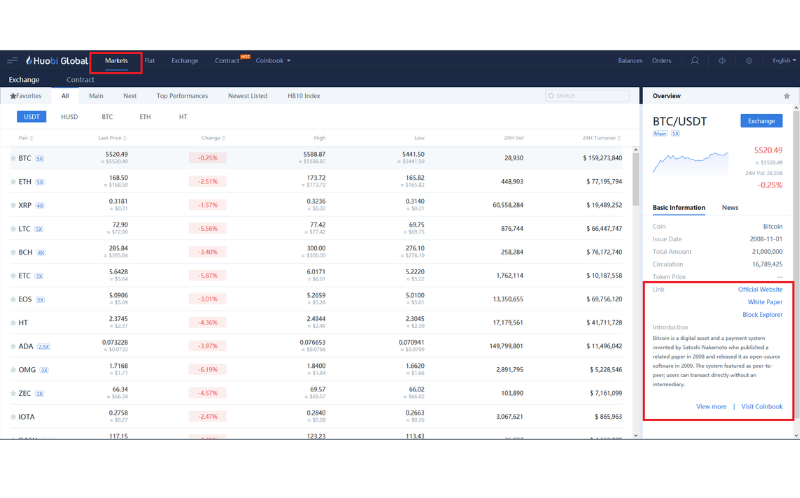Click the market list vertical scrollbar
Screen dimensions: 800x498
[x=636, y=179]
